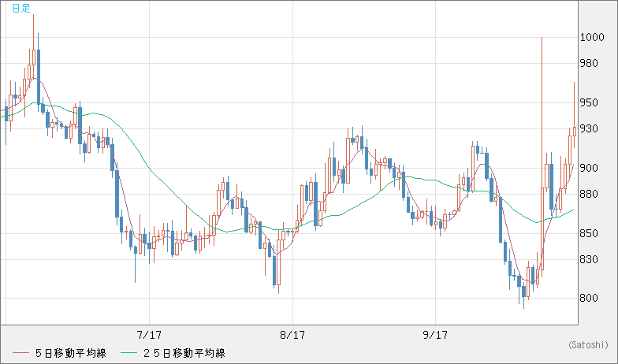Click the 980 price level label
This screenshot has width=618, height=364.
click(x=588, y=63)
